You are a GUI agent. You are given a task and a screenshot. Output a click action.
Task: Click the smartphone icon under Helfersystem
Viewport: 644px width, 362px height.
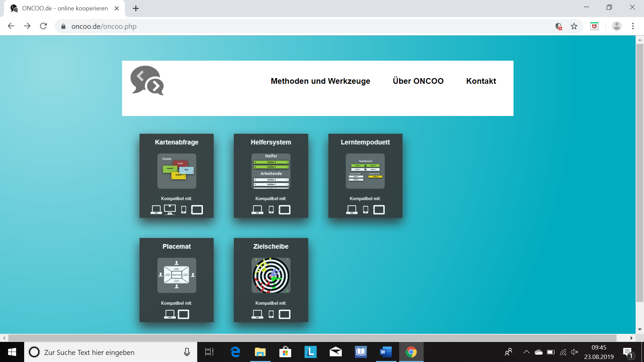point(271,209)
